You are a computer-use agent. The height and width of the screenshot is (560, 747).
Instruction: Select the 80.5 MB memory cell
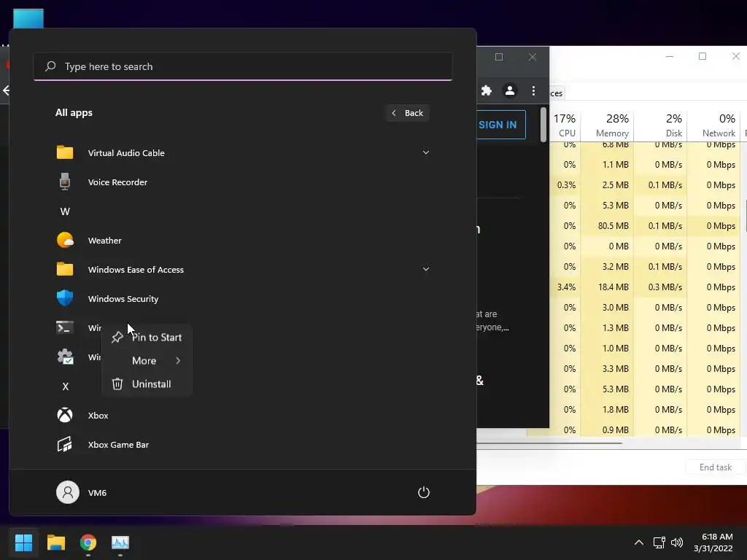[x=607, y=226]
